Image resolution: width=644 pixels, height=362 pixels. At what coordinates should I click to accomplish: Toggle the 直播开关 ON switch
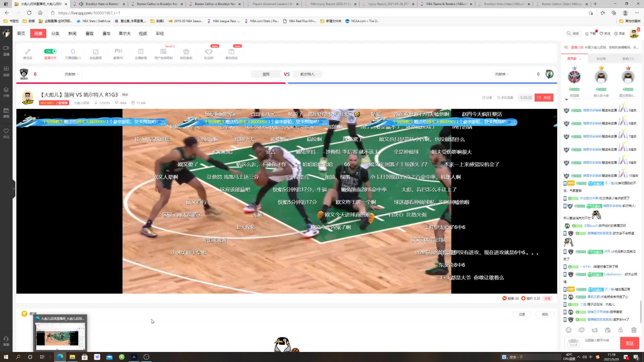point(50,51)
